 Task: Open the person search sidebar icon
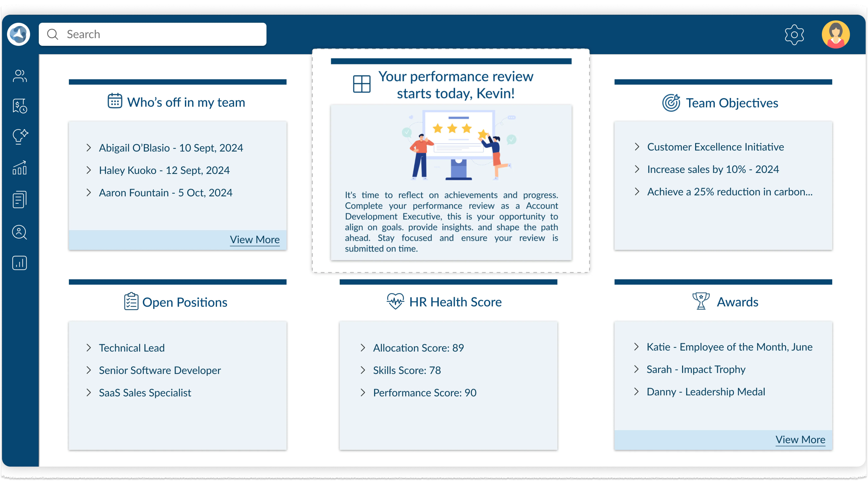[20, 232]
